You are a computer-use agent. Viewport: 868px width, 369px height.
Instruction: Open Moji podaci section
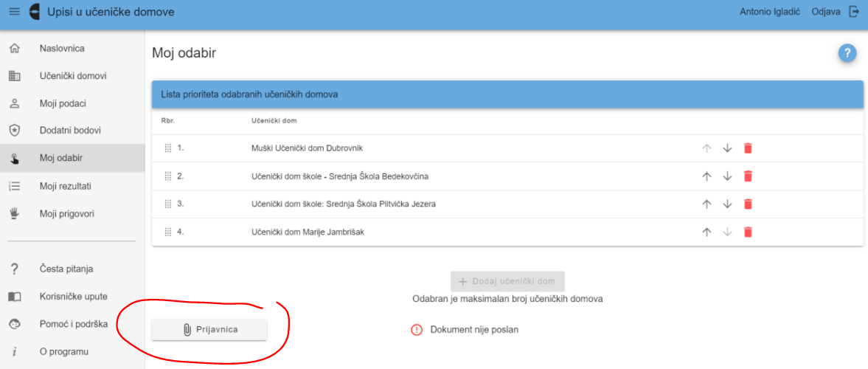[72, 103]
